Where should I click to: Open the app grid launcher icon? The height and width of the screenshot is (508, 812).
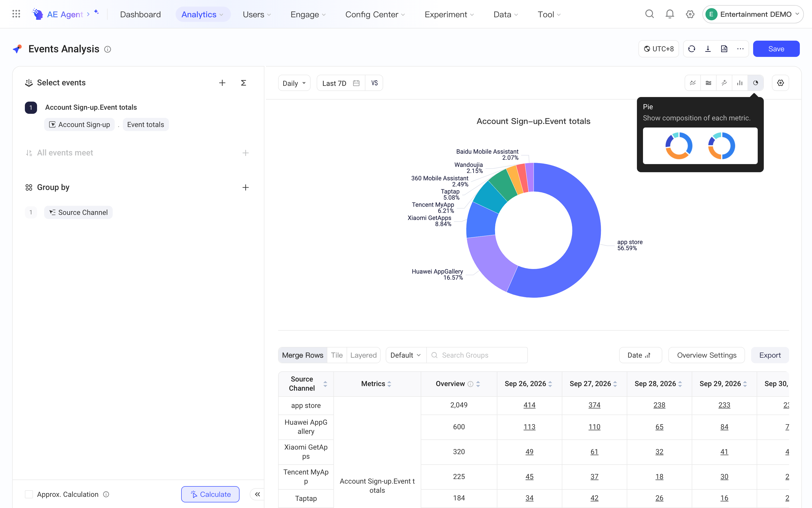tap(16, 14)
